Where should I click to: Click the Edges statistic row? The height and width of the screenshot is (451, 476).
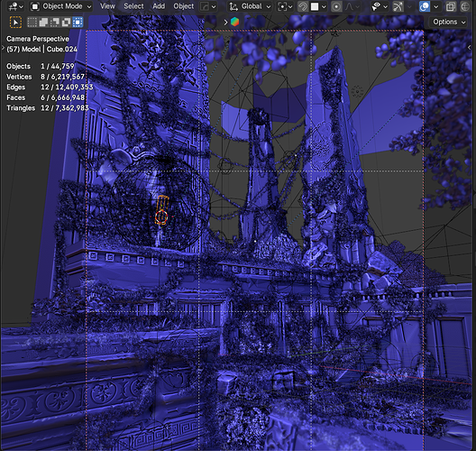[50, 87]
